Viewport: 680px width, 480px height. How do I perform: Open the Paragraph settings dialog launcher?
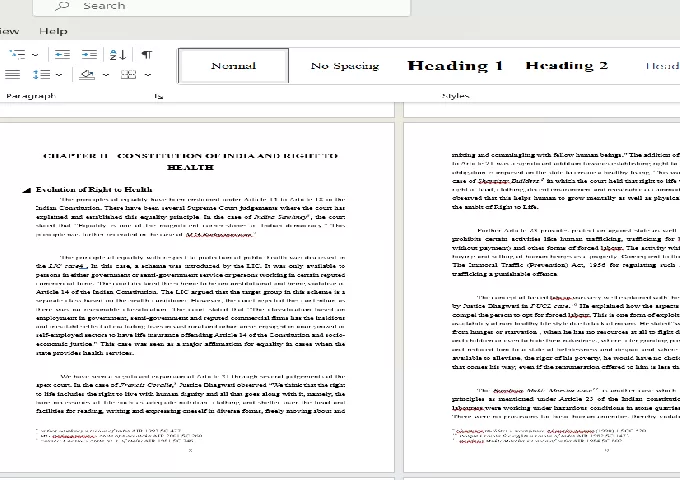click(158, 97)
